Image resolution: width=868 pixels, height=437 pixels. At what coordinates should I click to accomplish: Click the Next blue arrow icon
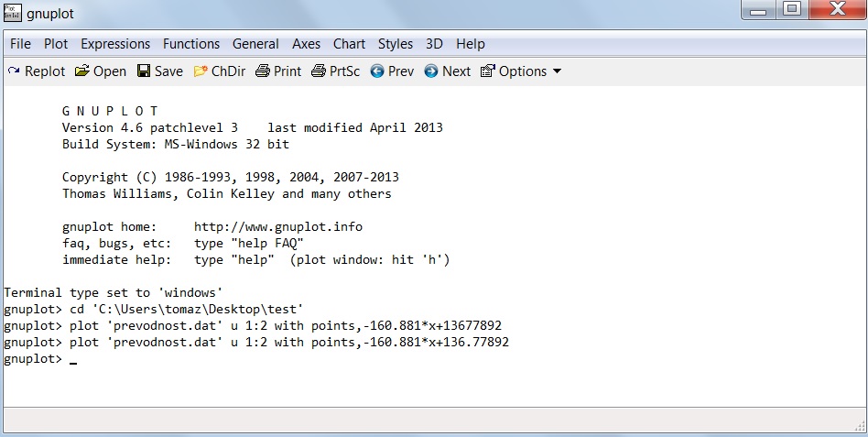click(x=431, y=71)
